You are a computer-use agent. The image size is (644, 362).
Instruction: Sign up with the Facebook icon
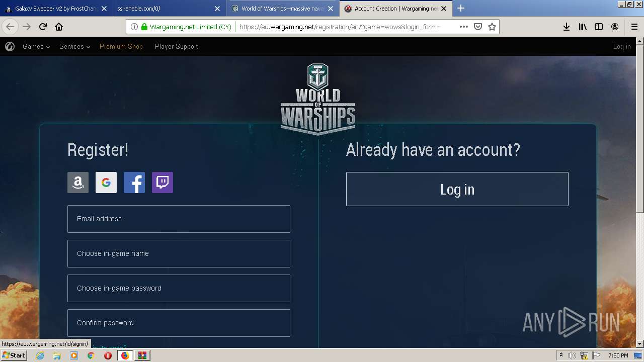134,183
